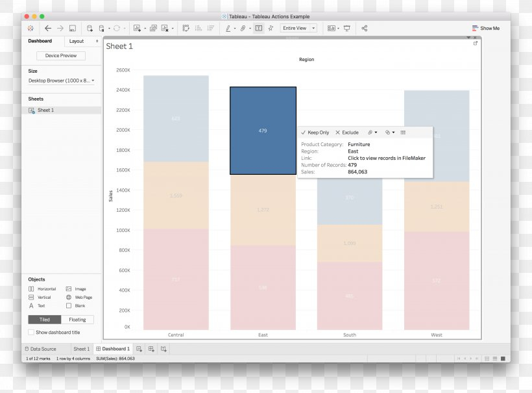Image resolution: width=532 pixels, height=393 pixels.
Task: Click the Device Preview button
Action: pyautogui.click(x=61, y=55)
